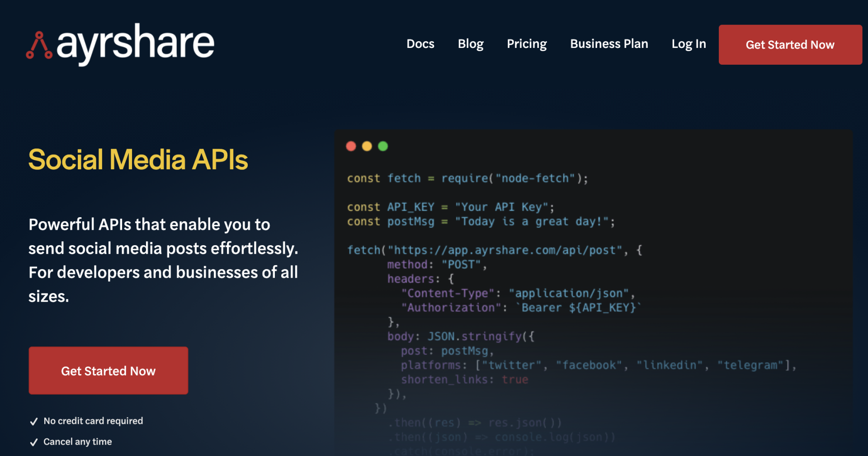Click the "Cancel any time" text
The image size is (868, 456).
point(77,442)
